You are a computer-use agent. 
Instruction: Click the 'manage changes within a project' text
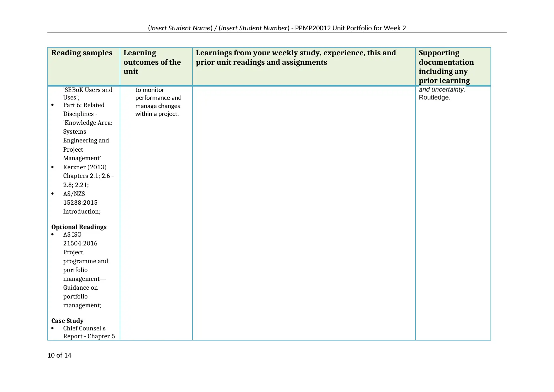(x=158, y=110)
